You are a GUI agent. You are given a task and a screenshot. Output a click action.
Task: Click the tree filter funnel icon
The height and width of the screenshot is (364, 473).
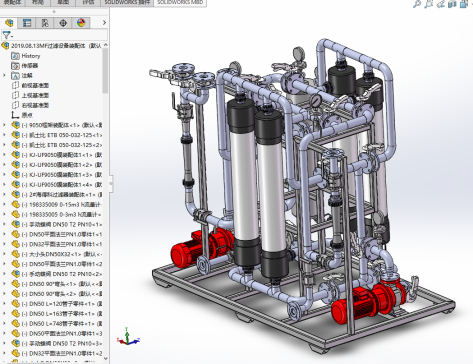[x=6, y=35]
